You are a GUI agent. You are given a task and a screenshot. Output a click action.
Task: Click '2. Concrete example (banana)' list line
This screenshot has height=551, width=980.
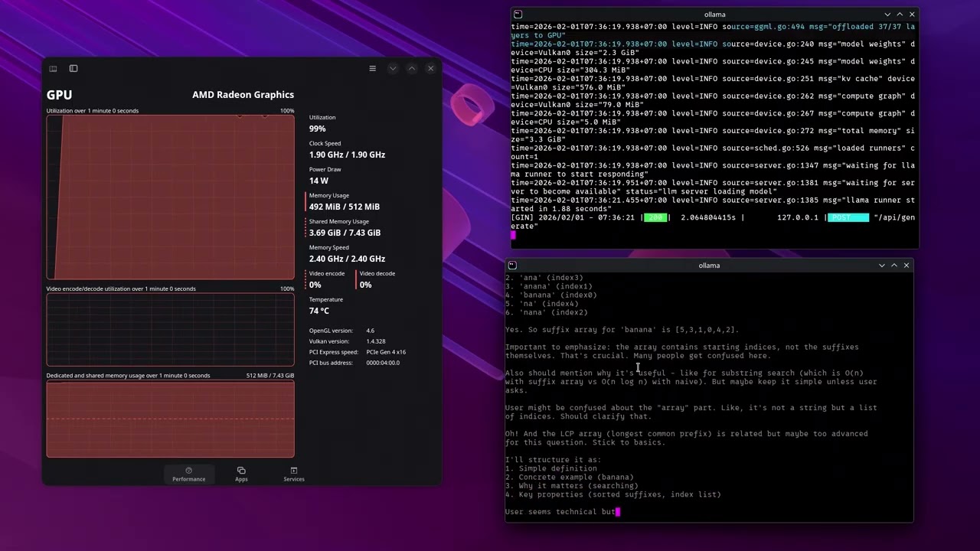pos(570,477)
